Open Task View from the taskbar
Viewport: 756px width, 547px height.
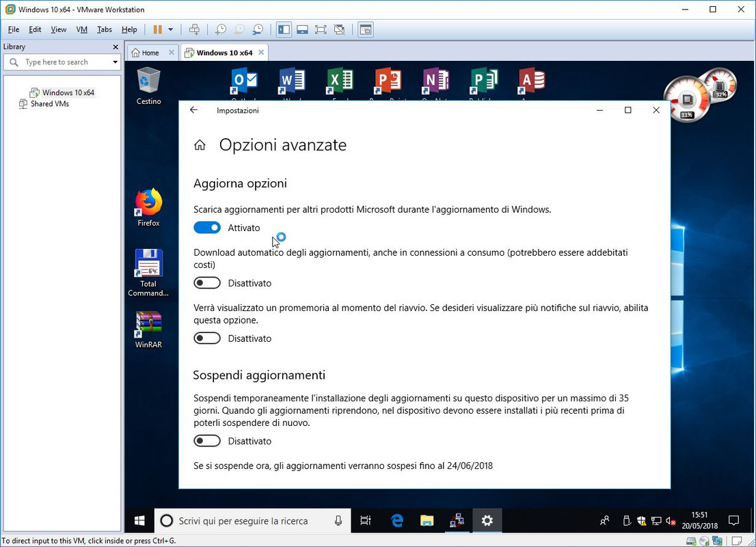tap(366, 520)
